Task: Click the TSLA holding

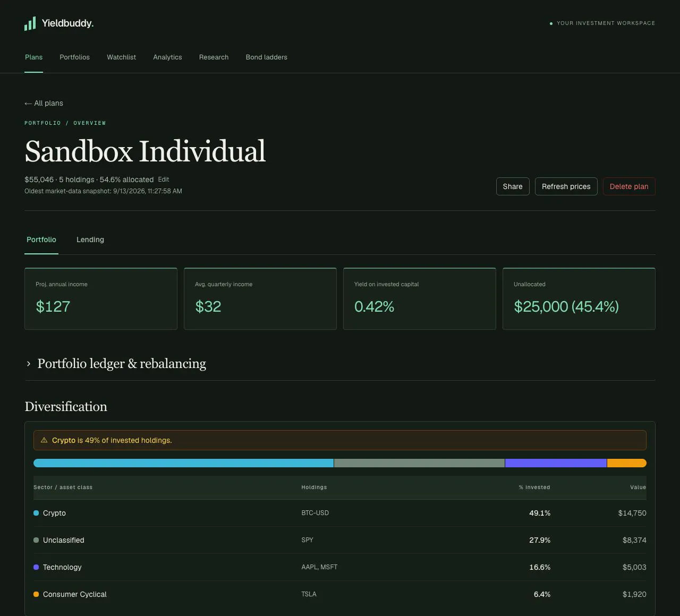Action: 309,594
